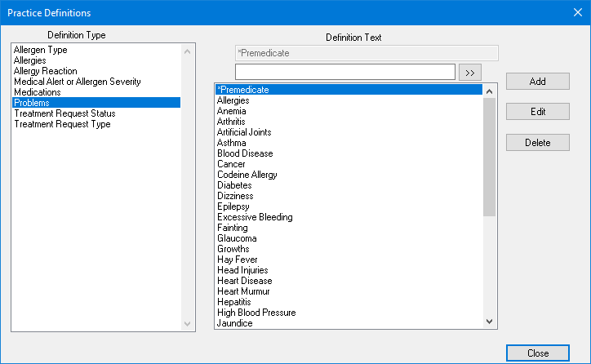
Task: Select Diabetes in the definition list
Action: tap(234, 185)
